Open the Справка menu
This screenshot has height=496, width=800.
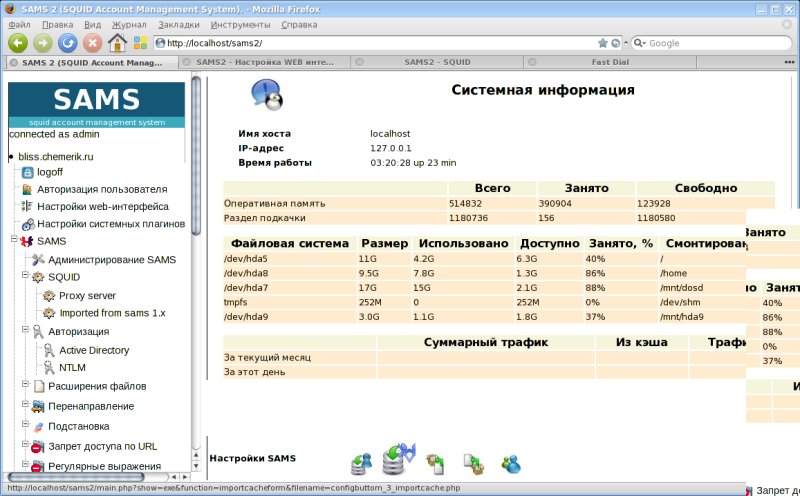(299, 24)
